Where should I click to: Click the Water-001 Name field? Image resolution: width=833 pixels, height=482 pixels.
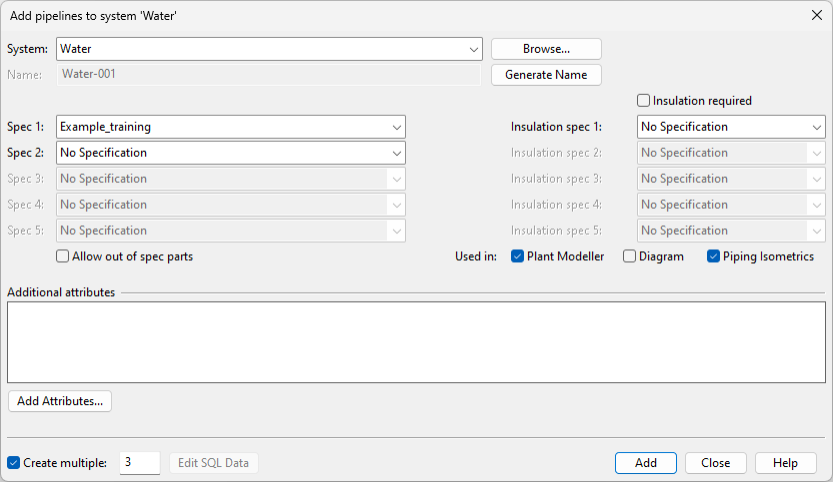[x=270, y=74]
